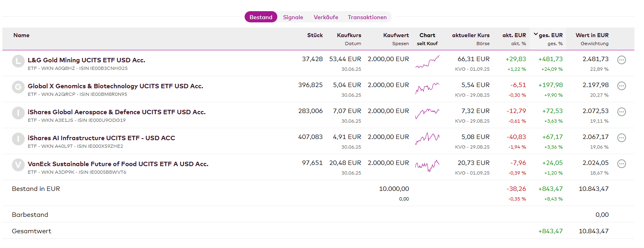
Task: Open iShares AI Infrastructure UCITS ETF link
Action: click(101, 138)
